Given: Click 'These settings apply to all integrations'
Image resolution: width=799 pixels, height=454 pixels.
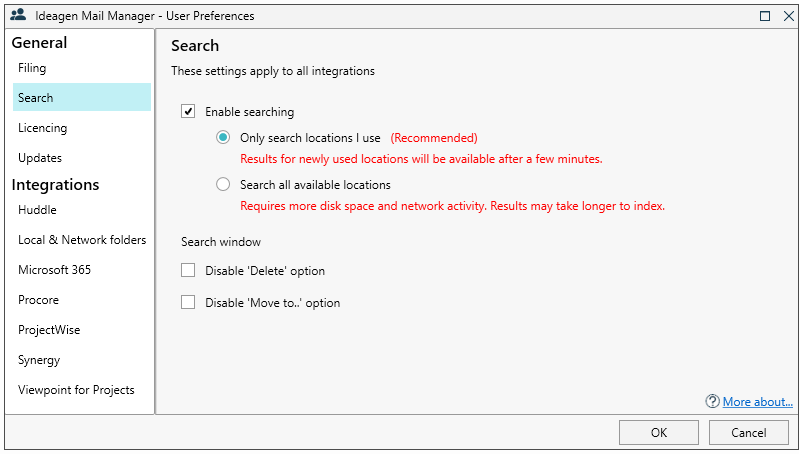Looking at the screenshot, I should [273, 71].
